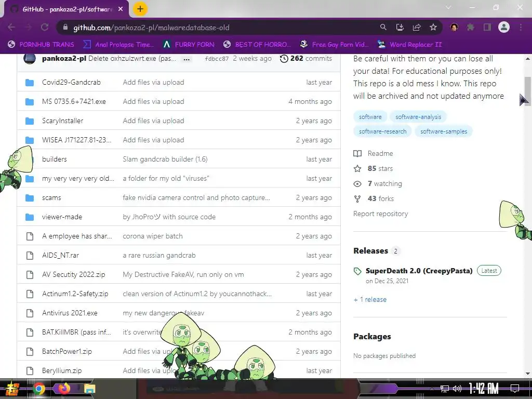Open the ScaryInstaller folder

[x=62, y=121]
